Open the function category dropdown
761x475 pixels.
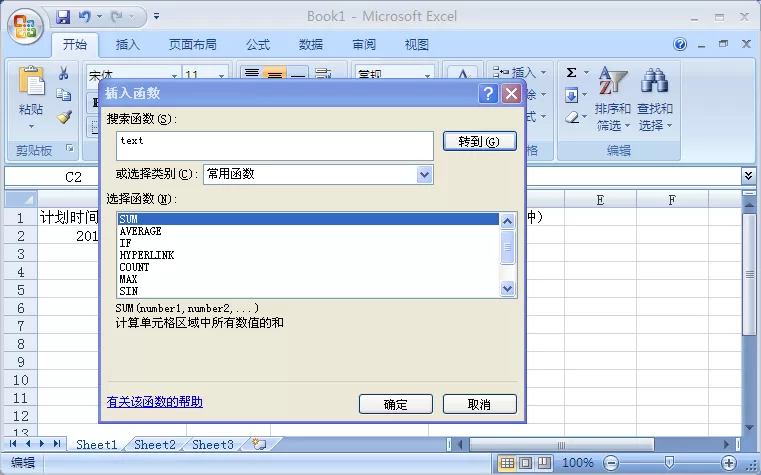[424, 174]
